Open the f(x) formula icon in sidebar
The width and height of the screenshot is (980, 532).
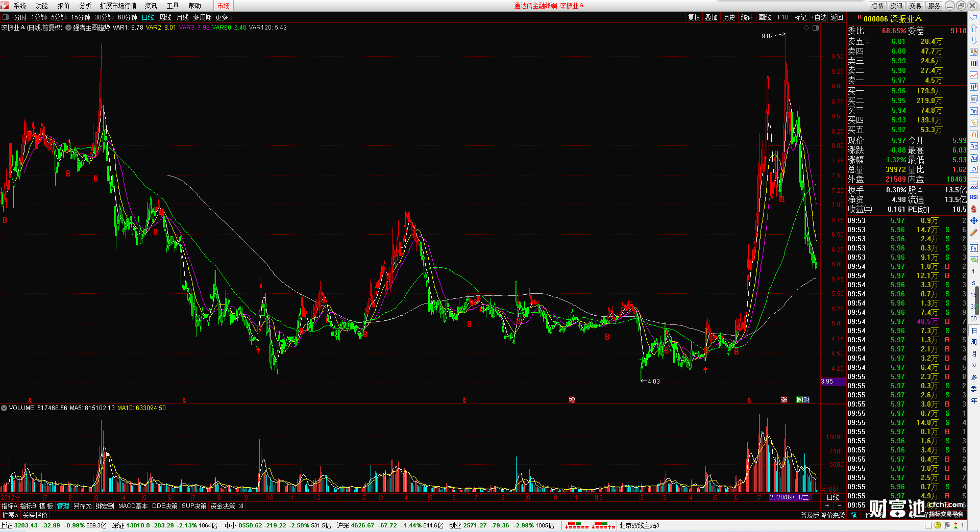tap(973, 158)
